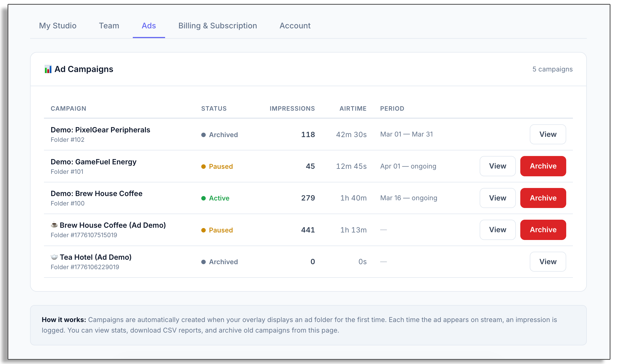This screenshot has height=364, width=618.
Task: View stats for Demo: Brew House Coffee
Action: [x=497, y=198]
